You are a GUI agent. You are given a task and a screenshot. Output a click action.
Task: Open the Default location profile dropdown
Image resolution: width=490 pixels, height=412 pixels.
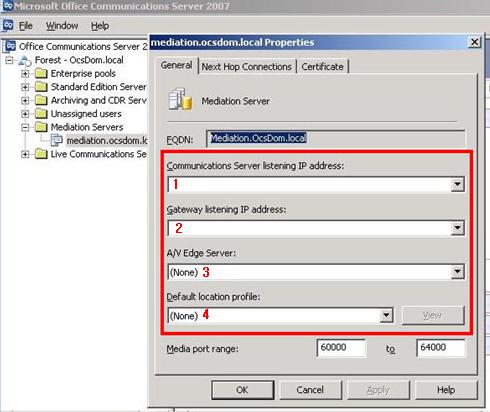tap(386, 315)
